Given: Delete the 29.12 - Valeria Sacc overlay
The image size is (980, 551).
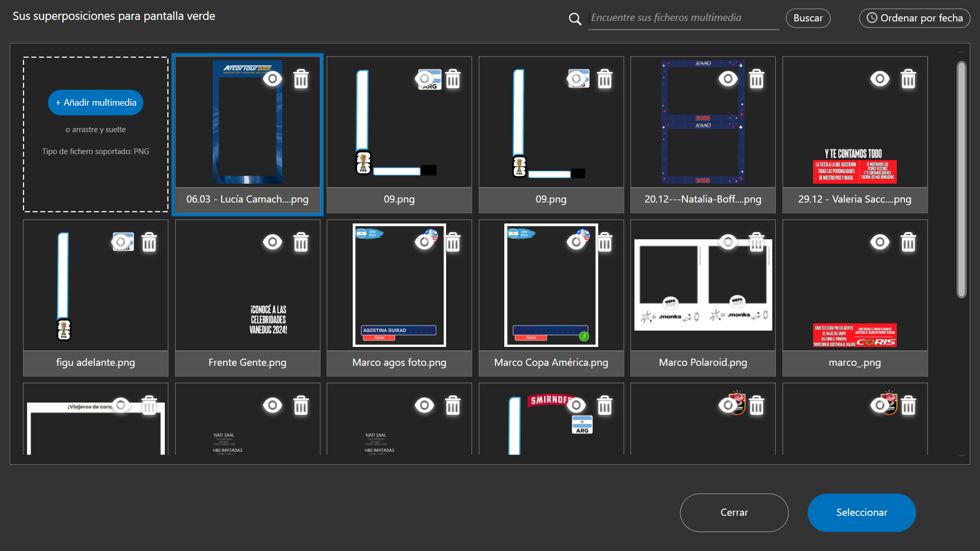Looking at the screenshot, I should click(x=909, y=79).
